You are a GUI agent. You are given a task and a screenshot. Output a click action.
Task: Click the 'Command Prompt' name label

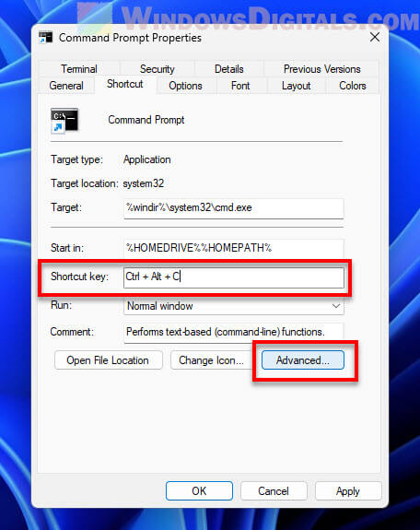pos(146,120)
